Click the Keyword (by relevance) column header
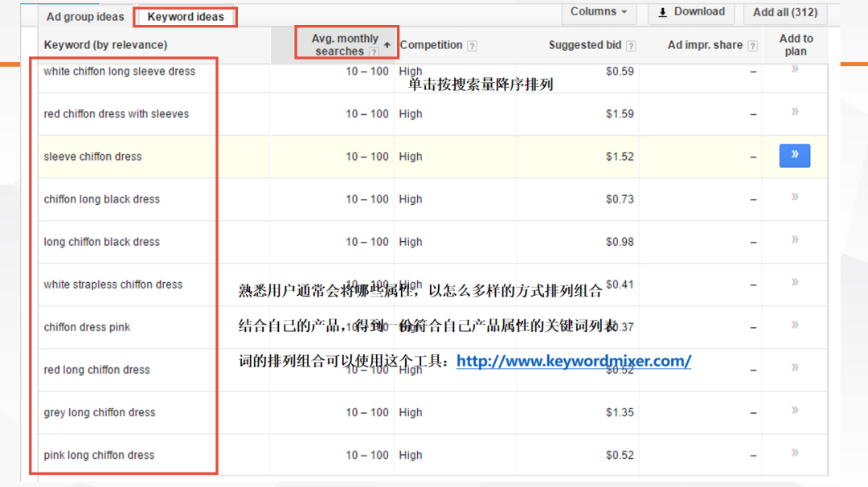 105,45
